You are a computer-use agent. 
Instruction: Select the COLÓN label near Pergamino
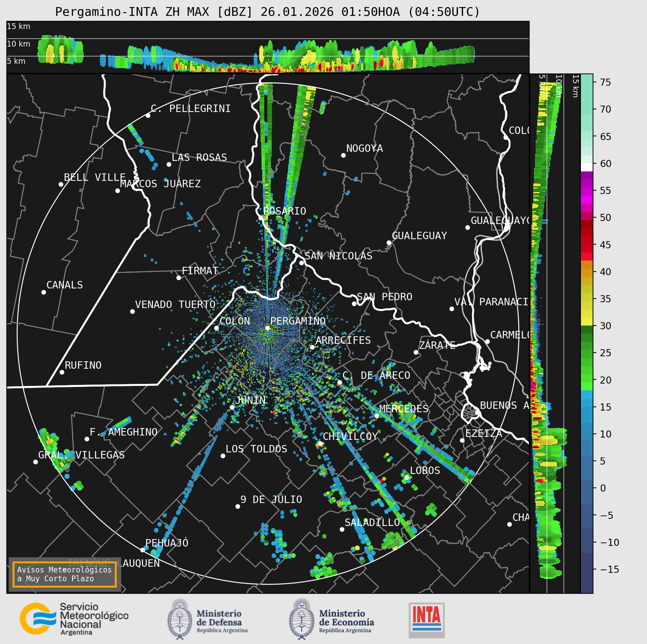click(x=235, y=321)
